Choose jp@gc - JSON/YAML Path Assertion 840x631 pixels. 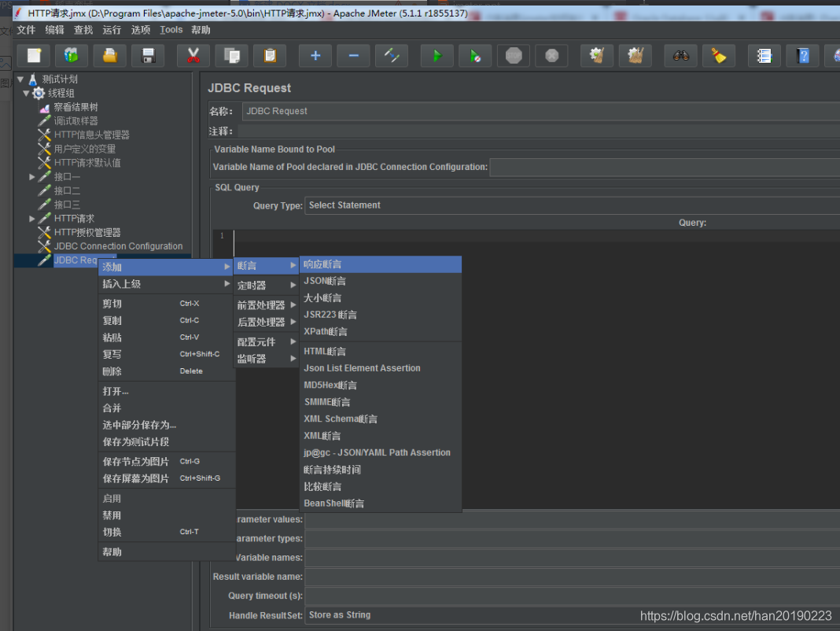click(381, 452)
